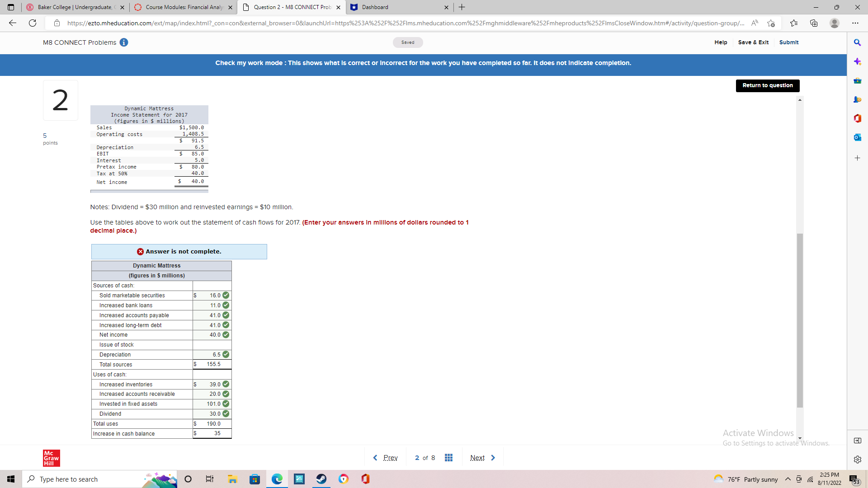This screenshot has height=488, width=868.
Task: Click the info icon beside M8 CONNECT Problems
Action: coord(124,42)
